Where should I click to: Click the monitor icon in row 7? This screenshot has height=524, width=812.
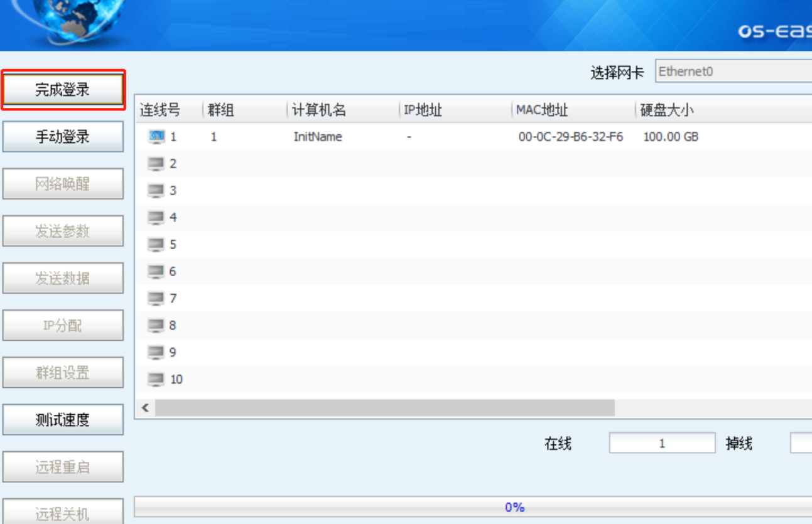click(x=156, y=299)
